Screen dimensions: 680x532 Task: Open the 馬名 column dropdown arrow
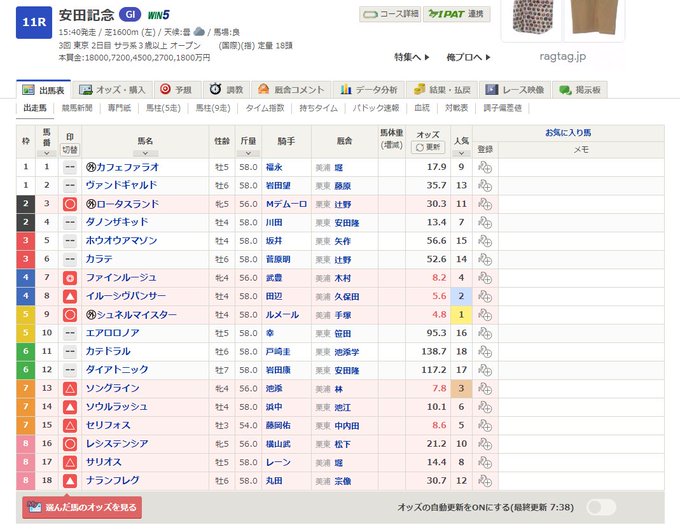pyautogui.click(x=145, y=153)
